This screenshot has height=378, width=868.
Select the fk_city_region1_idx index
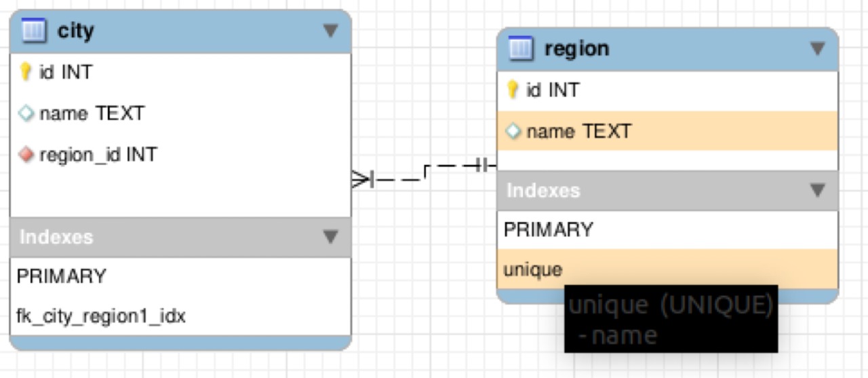tap(180, 316)
